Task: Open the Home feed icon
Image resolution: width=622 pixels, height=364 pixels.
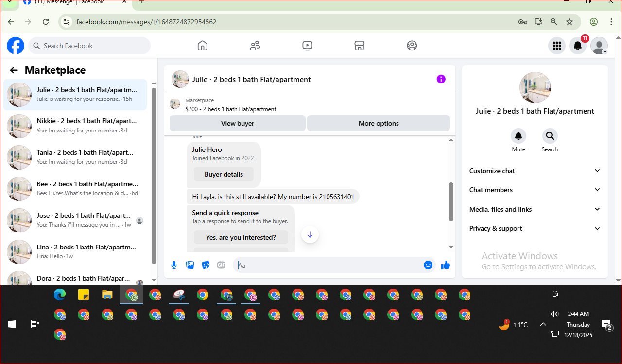Action: pos(203,46)
